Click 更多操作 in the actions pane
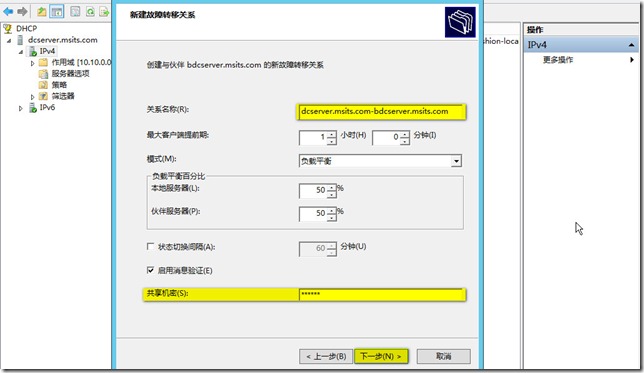 tap(558, 60)
